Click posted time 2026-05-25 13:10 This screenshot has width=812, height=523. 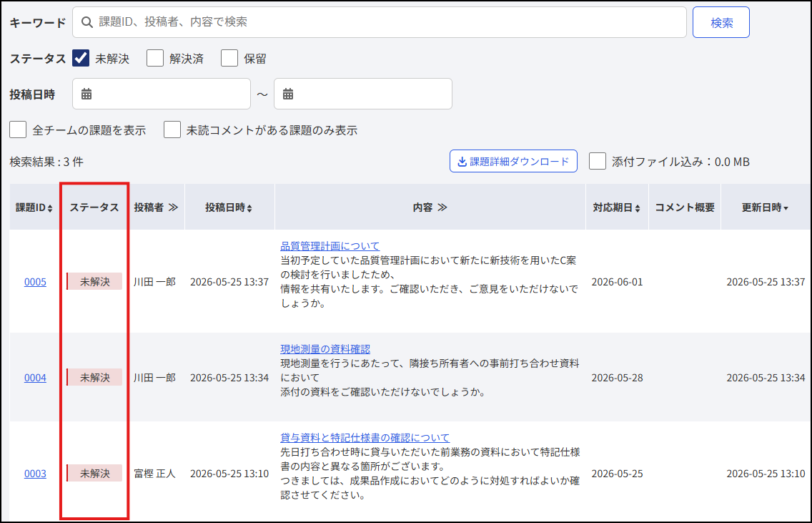(229, 474)
